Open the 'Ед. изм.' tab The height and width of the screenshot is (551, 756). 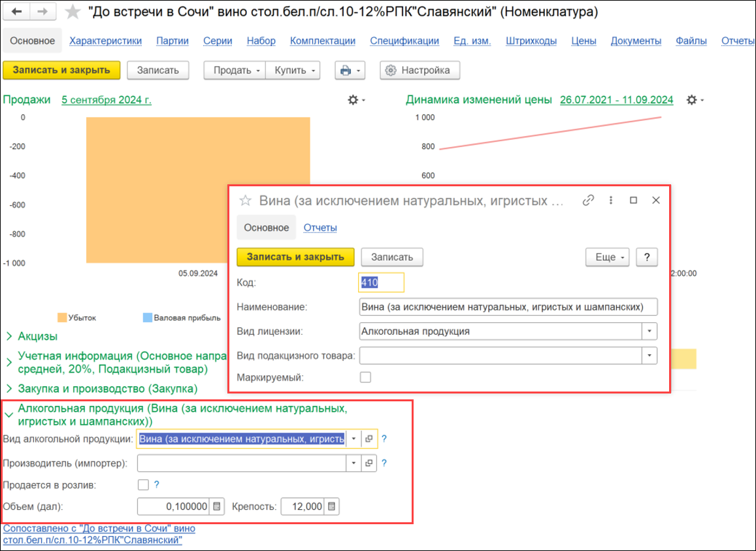coord(472,41)
